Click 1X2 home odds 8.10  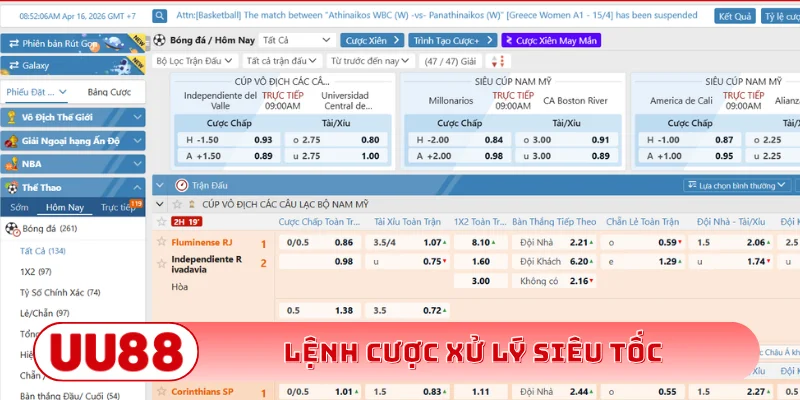(x=481, y=242)
